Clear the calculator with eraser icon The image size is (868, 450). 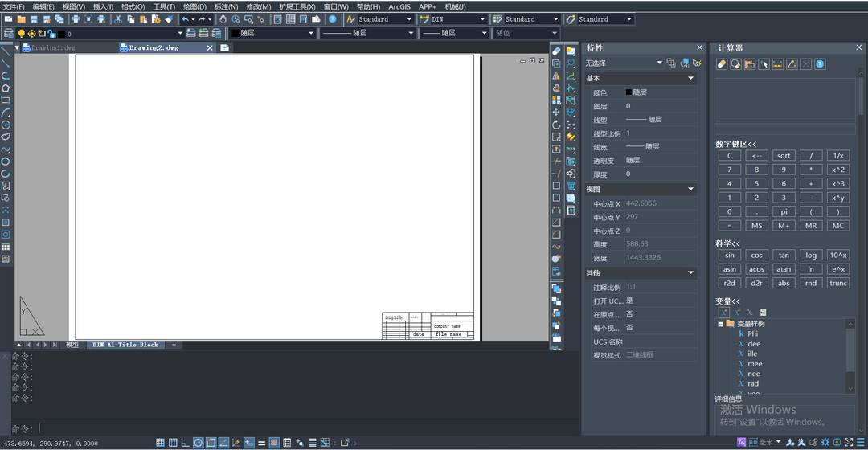pos(721,64)
